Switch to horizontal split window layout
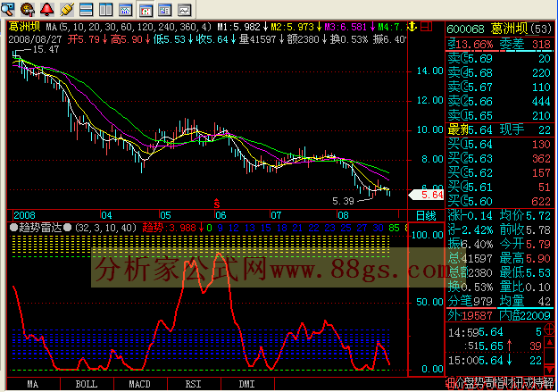 (x=86, y=9)
